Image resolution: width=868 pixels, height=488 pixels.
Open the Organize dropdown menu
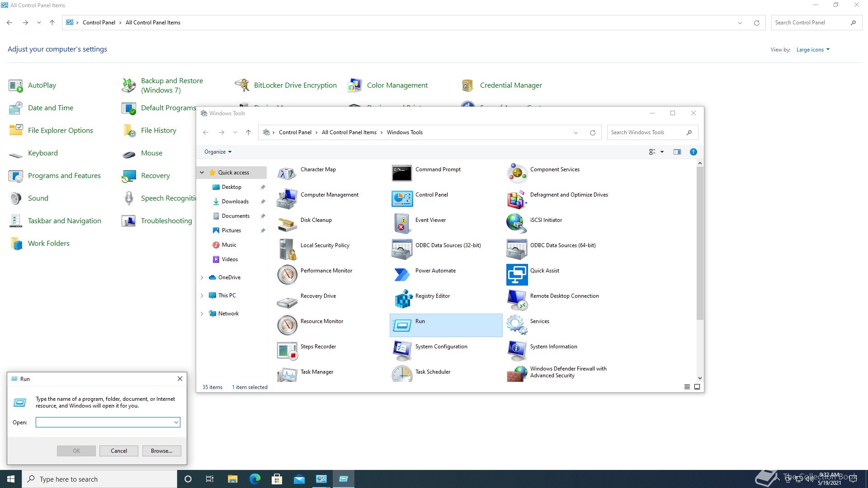[x=218, y=152]
